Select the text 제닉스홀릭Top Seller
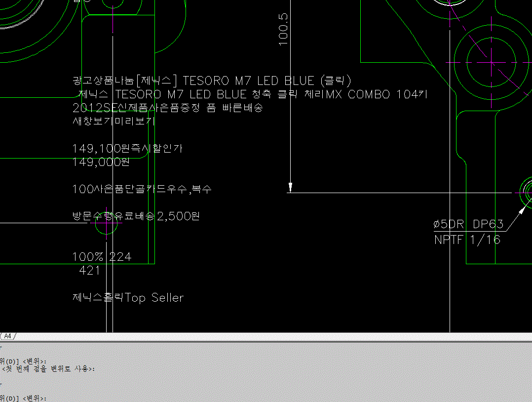The height and width of the screenshot is (402, 532). coord(128,298)
